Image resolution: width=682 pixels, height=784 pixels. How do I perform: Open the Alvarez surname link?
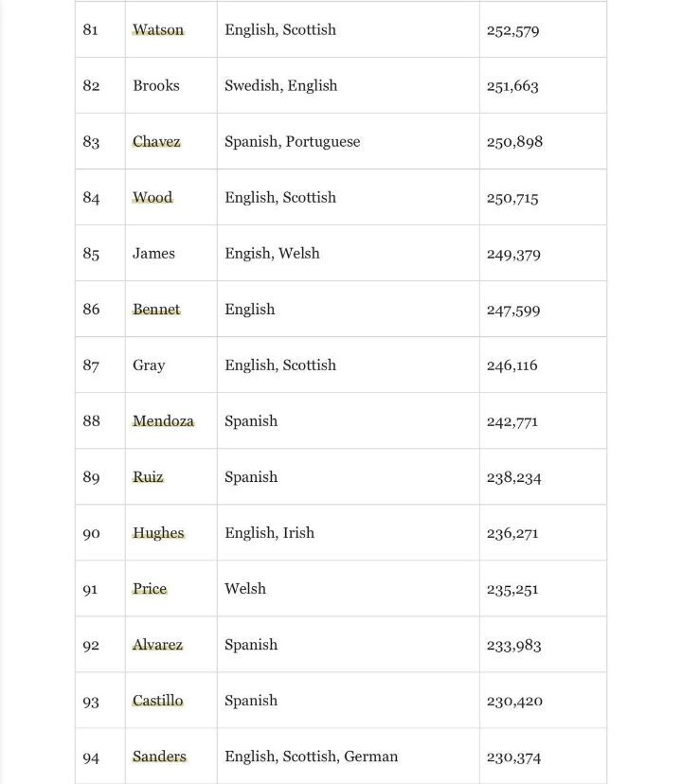point(157,644)
